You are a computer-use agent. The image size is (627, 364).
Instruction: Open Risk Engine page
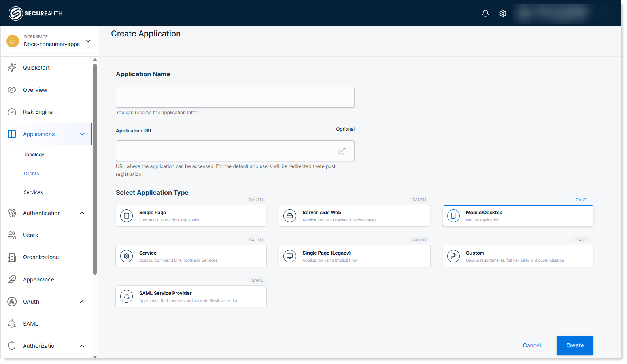47,112
